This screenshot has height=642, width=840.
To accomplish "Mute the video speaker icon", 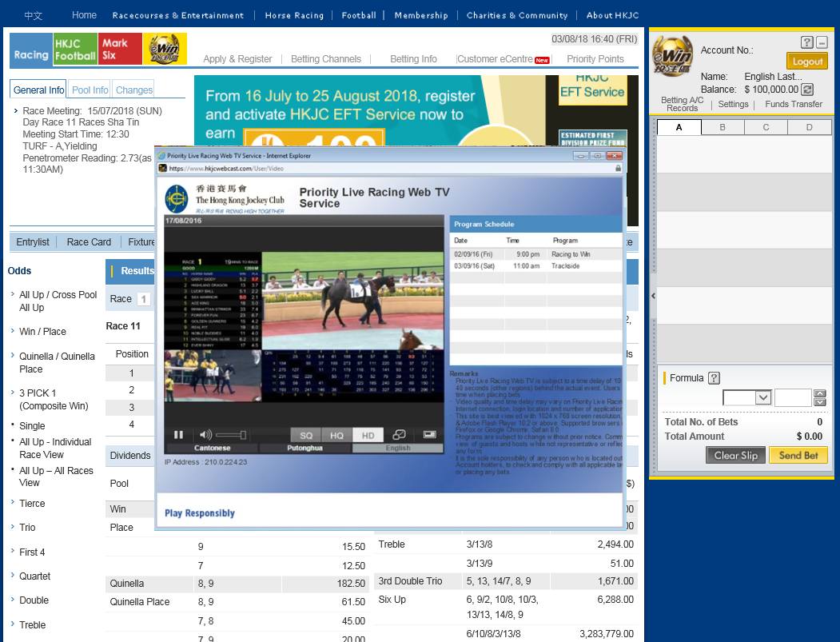I will 205,435.
